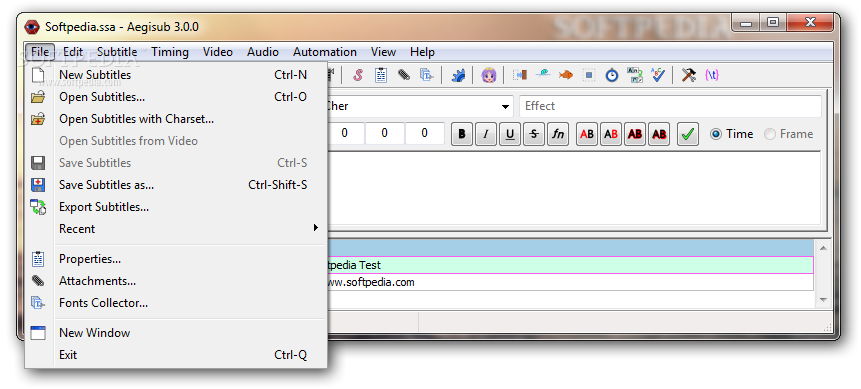Viewport: 861px width, 389px height.
Task: Toggle bold with the B button
Action: [462, 134]
